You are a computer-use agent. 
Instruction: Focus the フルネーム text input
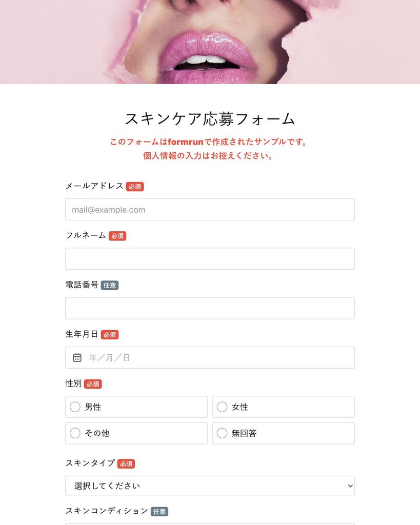tap(210, 259)
